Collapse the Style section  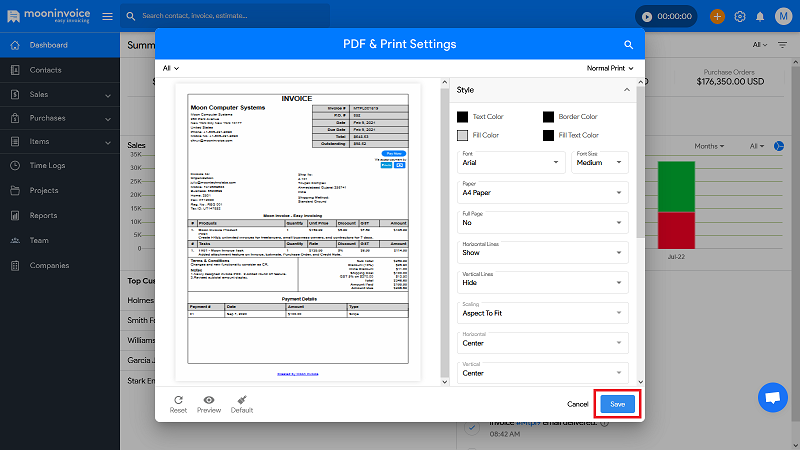tap(627, 90)
